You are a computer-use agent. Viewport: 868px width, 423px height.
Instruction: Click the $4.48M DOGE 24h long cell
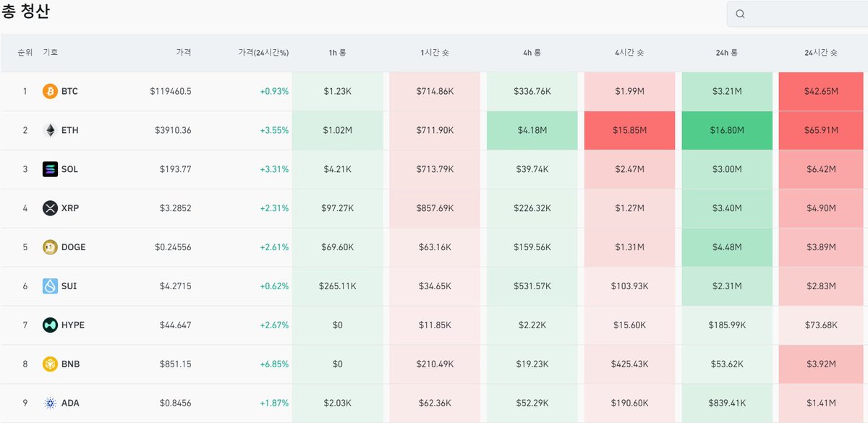[x=727, y=247]
